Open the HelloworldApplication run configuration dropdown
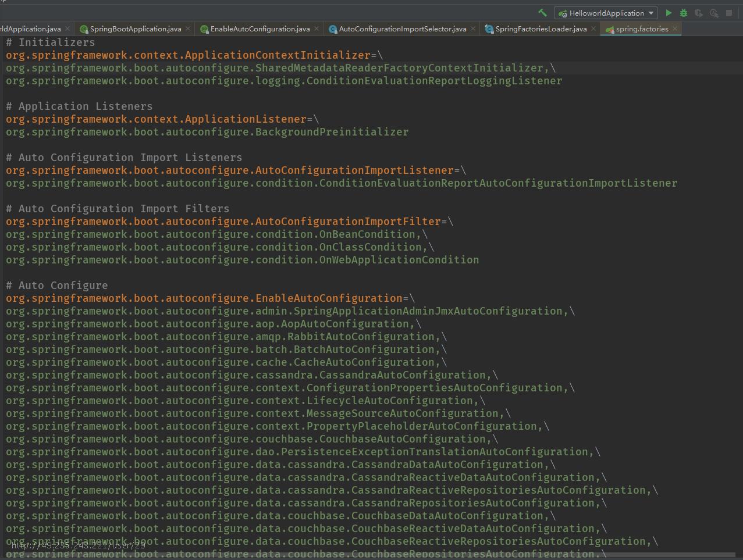This screenshot has height=560, width=743. 606,13
